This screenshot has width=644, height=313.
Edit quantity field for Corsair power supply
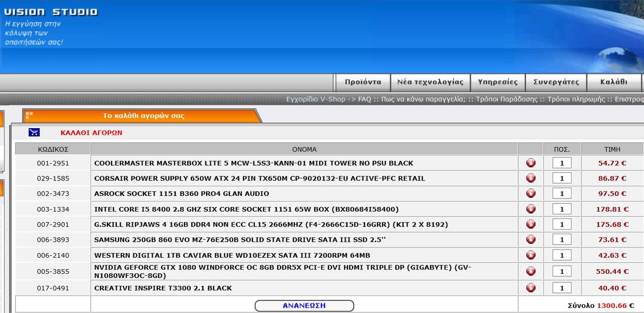click(x=562, y=178)
